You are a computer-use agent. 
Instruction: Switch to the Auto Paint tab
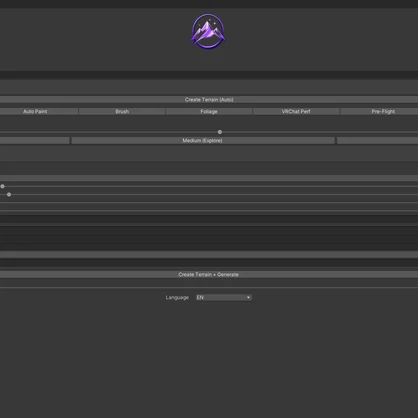point(39,111)
